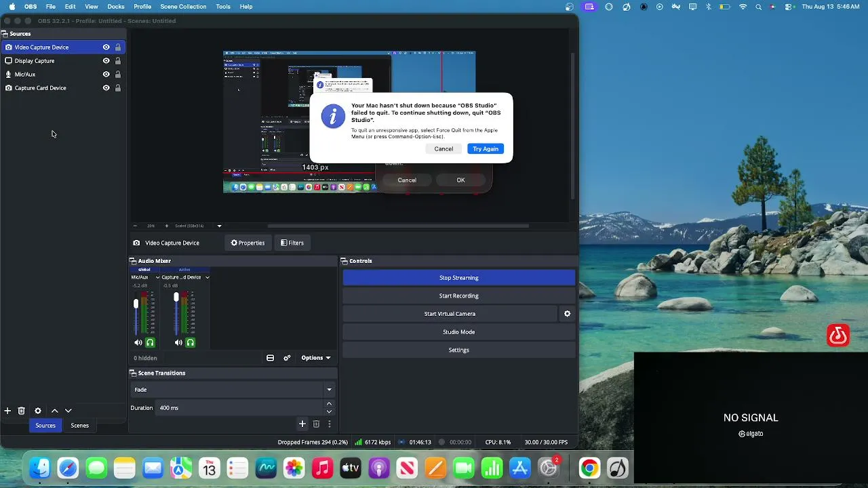Viewport: 868px width, 488px height.
Task: Add a new source with the plus icon
Action: click(7, 411)
